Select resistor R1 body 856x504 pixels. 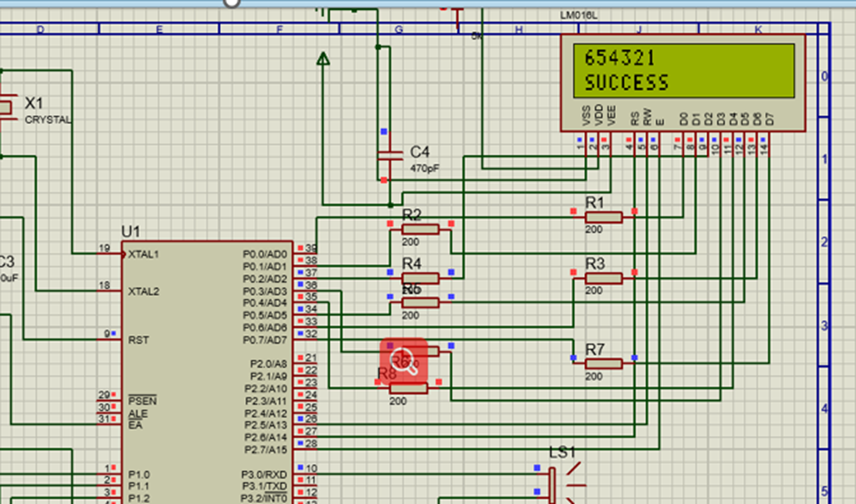[603, 217]
